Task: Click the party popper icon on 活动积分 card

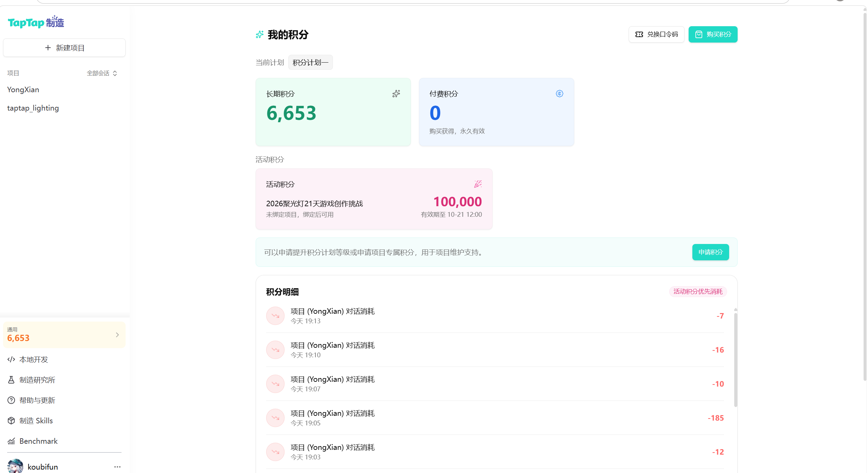Action: pyautogui.click(x=478, y=184)
